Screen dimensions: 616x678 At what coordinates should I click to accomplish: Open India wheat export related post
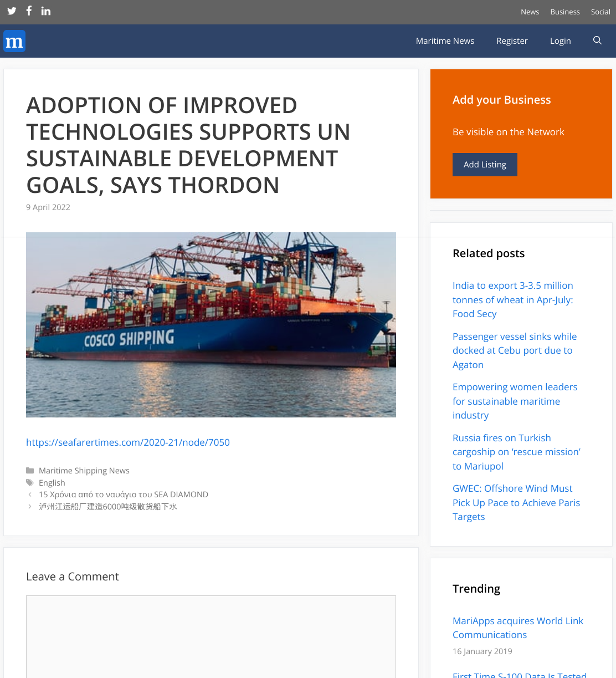[513, 300]
